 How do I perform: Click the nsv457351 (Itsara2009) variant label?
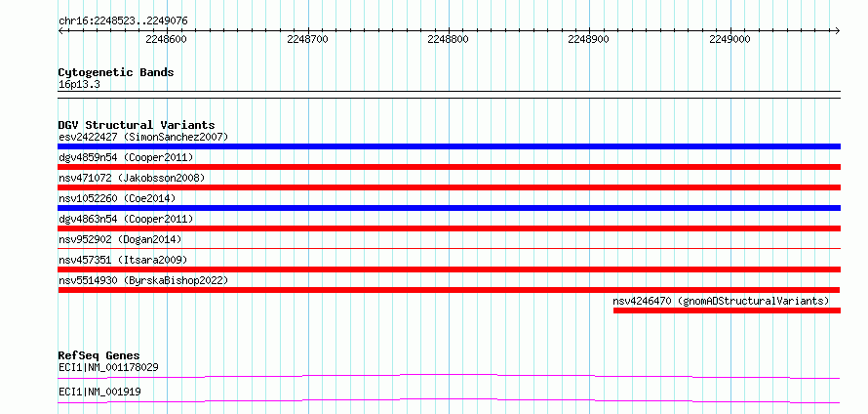[123, 260]
